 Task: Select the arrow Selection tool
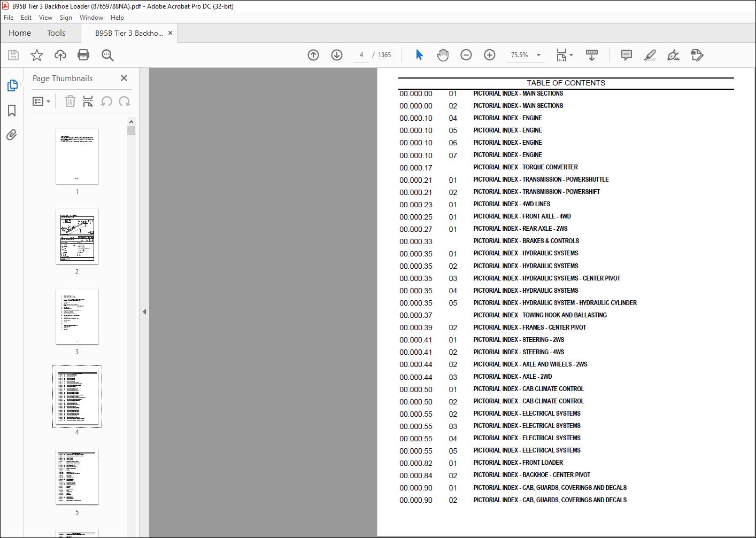(419, 55)
